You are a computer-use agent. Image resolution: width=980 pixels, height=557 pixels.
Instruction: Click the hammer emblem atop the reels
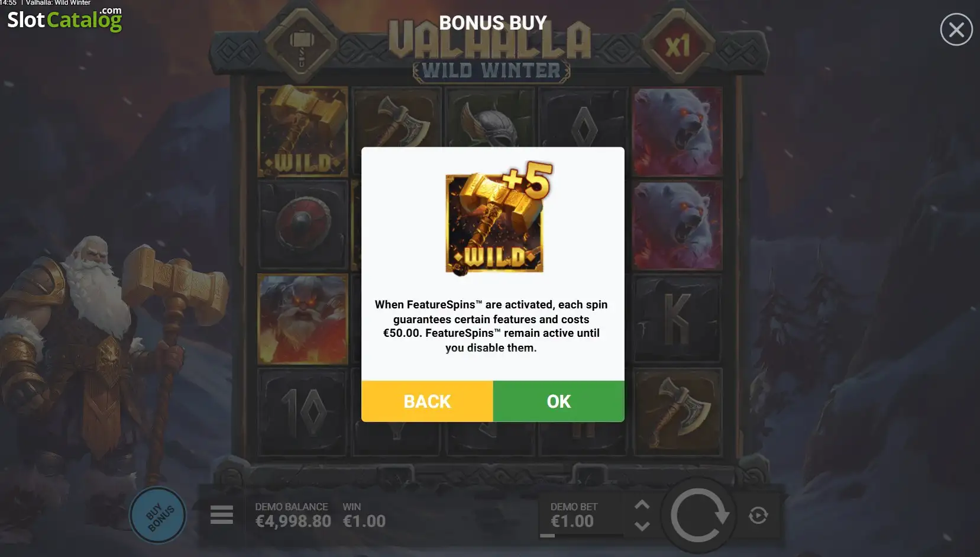[301, 47]
